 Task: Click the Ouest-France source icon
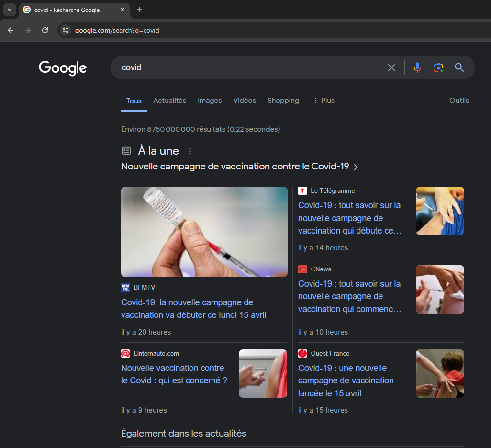tap(302, 354)
